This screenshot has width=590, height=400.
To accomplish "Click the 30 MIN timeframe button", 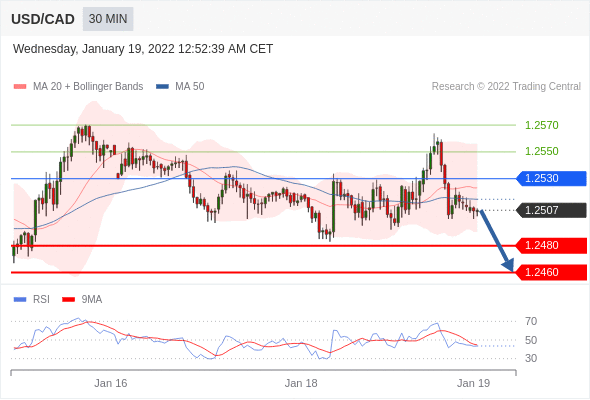I will (x=108, y=19).
